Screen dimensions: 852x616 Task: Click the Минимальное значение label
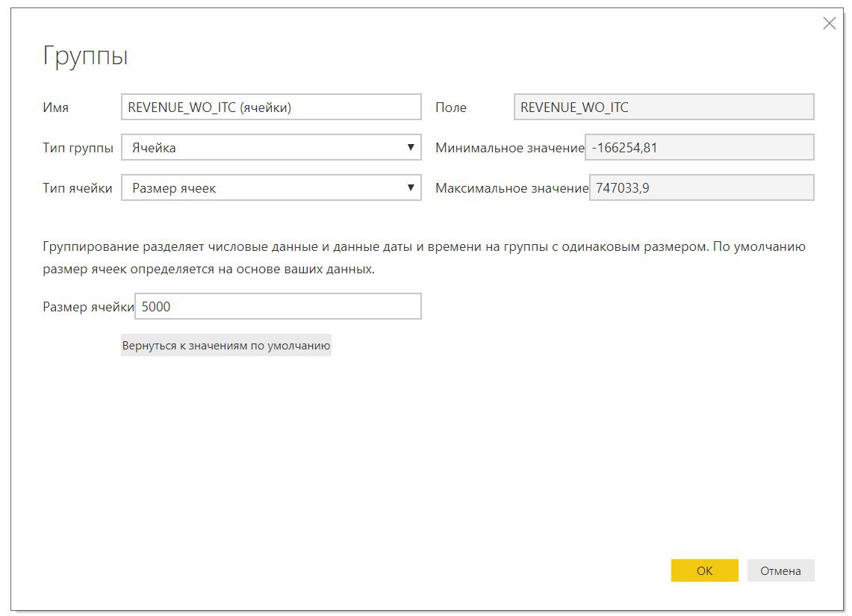(509, 148)
